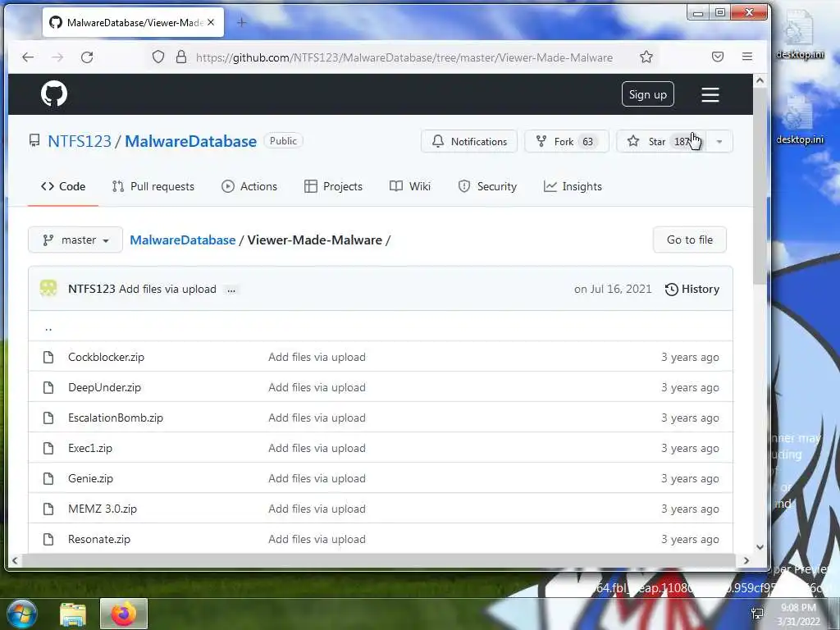Open the Actions tab

pyautogui.click(x=249, y=186)
